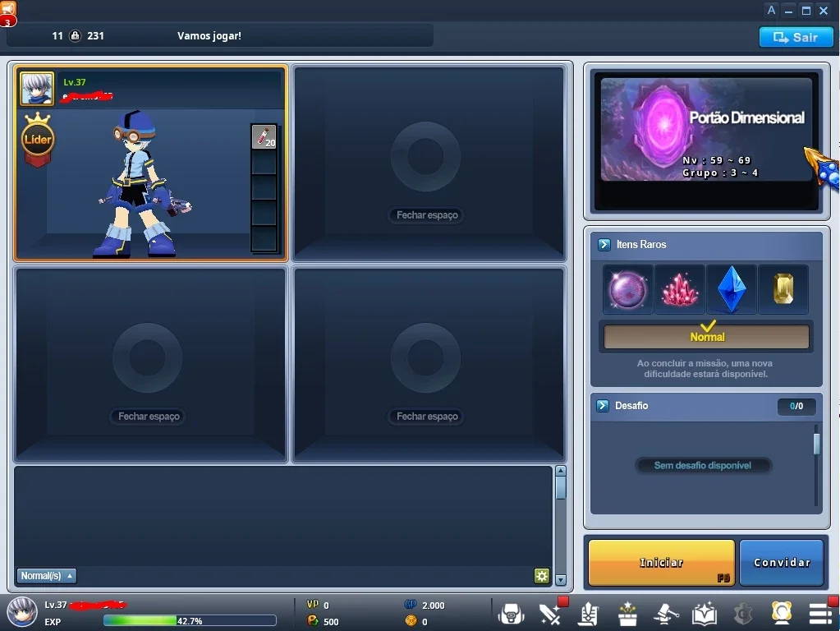Open the sword skills icon
840x631 pixels.
point(550,614)
